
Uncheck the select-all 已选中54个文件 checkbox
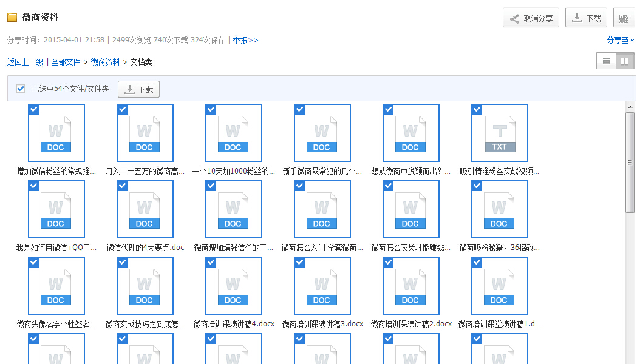coord(21,89)
